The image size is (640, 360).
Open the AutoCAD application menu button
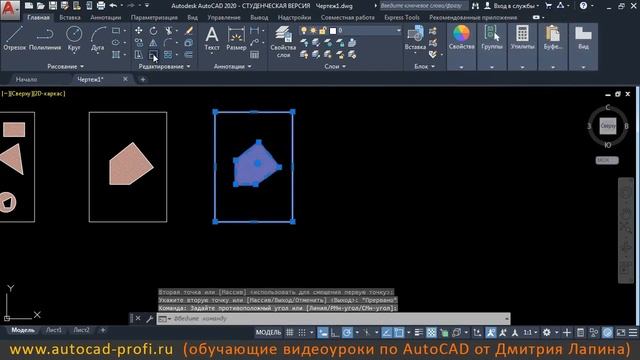pos(9,9)
